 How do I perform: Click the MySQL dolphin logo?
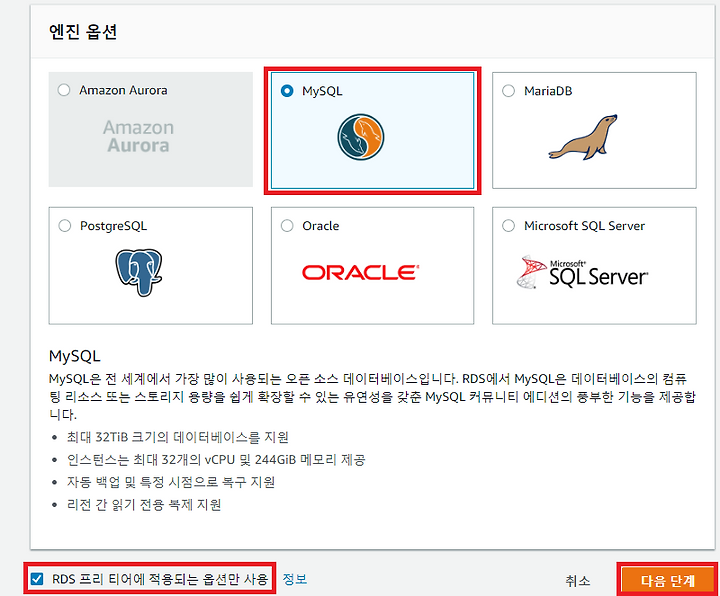coord(360,137)
